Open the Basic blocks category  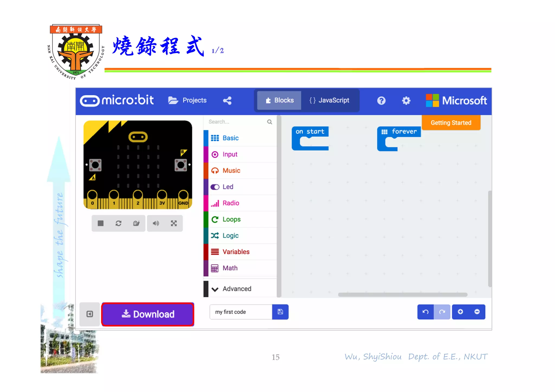click(240, 138)
